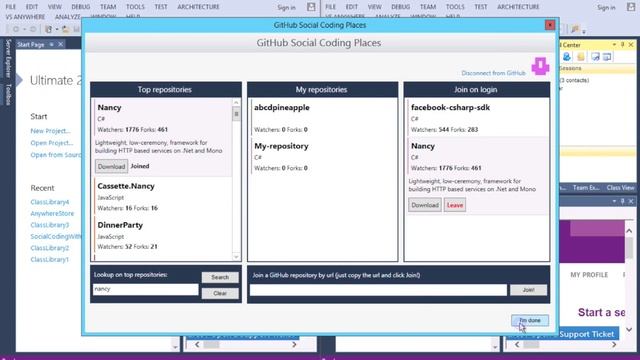The height and width of the screenshot is (360, 640).
Task: Open ARCHITECTURE menu in right Visual Studio
Action: click(518, 7)
